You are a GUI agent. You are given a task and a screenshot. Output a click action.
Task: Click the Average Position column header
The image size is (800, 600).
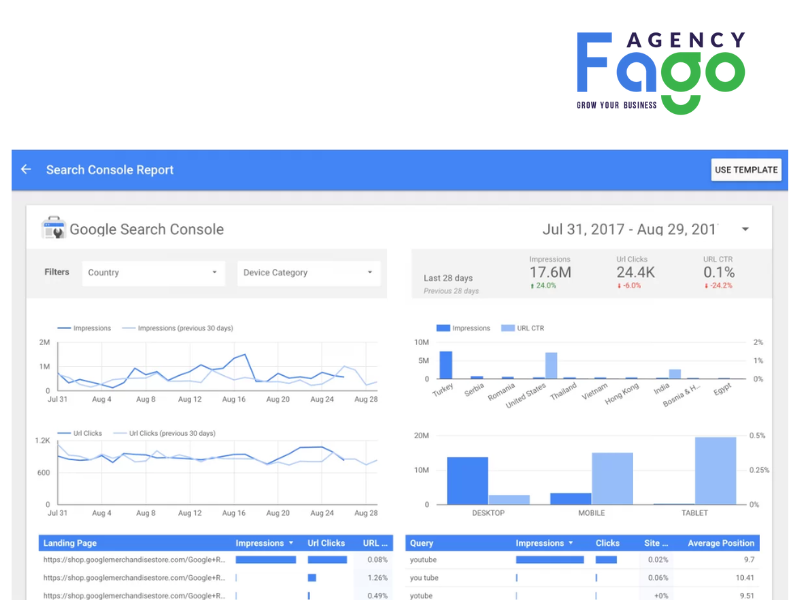(x=720, y=543)
